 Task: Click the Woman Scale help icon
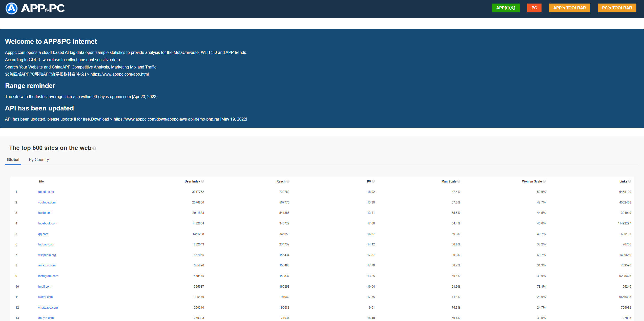[x=544, y=181]
